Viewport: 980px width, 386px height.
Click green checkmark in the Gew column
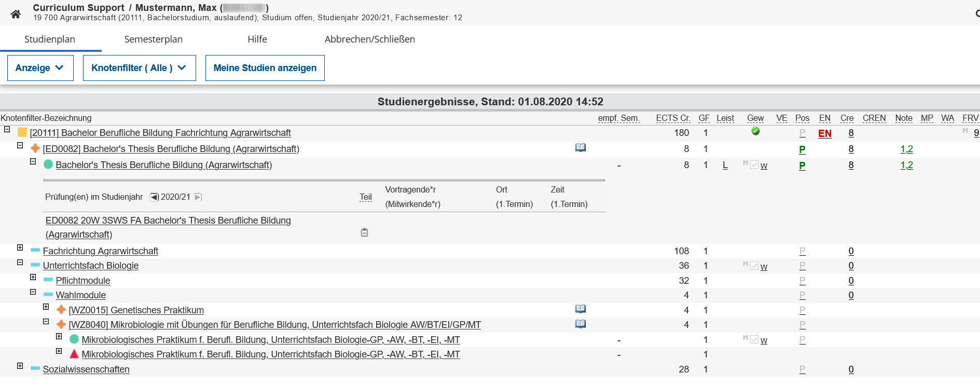coord(755,131)
